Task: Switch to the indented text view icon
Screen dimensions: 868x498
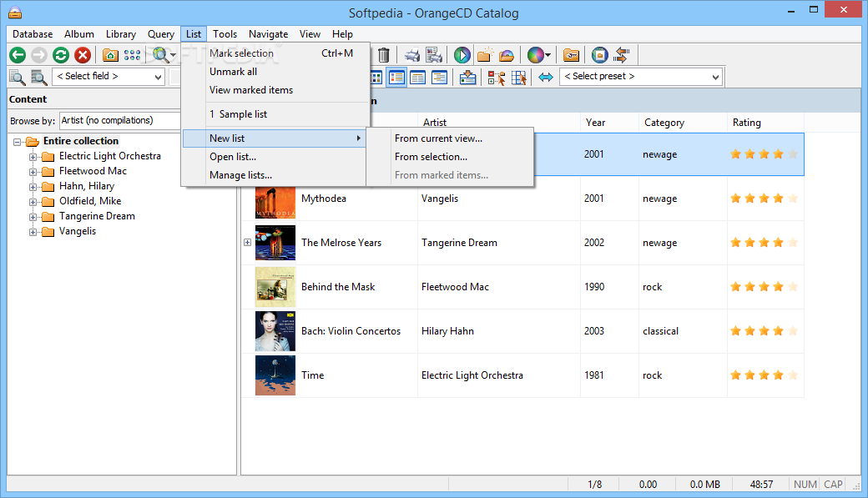Action: point(440,77)
